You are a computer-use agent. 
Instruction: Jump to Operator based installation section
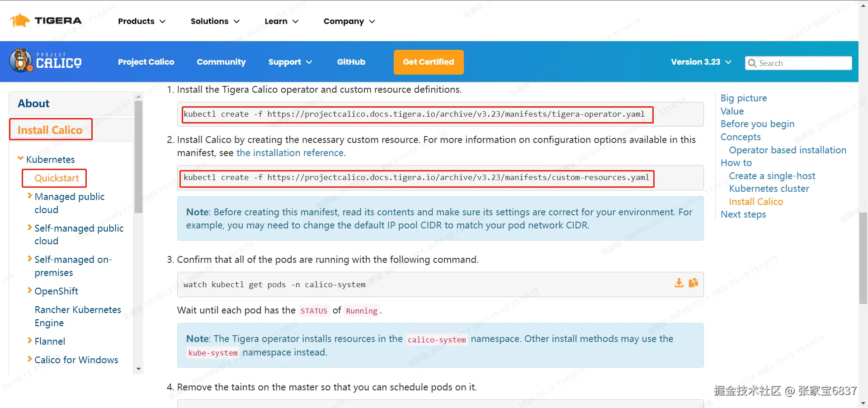[x=788, y=150]
